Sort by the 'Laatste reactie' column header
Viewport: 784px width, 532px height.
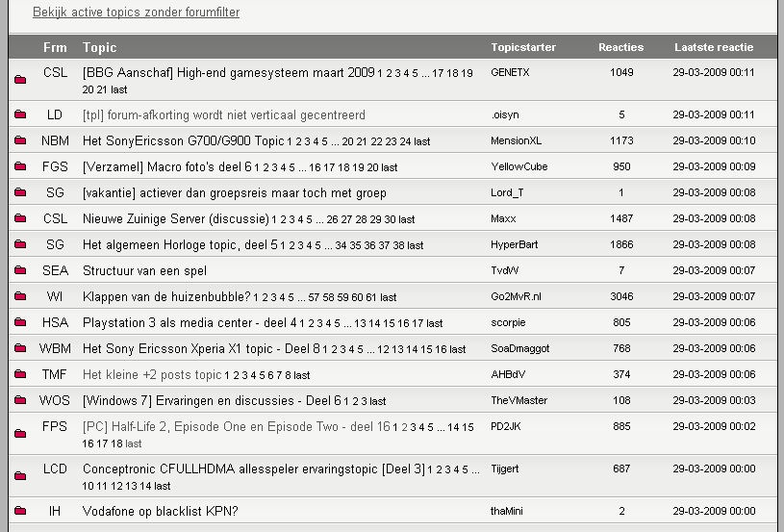pos(714,47)
